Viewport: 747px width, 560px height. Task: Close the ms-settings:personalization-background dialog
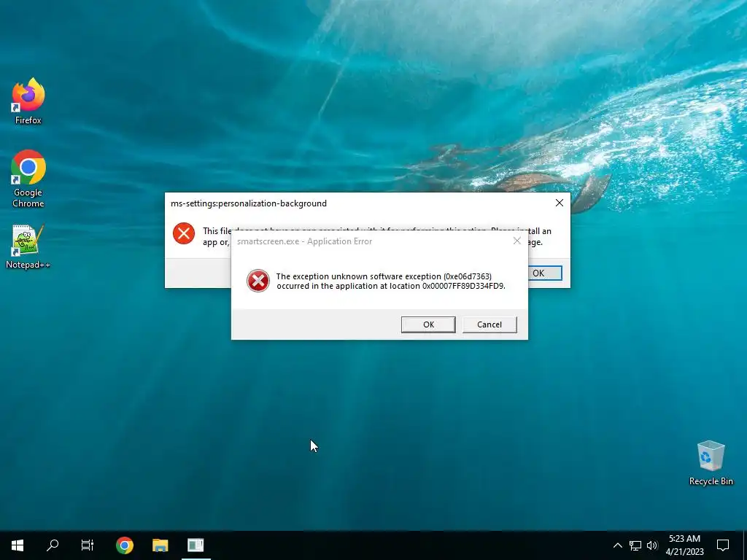coord(560,203)
